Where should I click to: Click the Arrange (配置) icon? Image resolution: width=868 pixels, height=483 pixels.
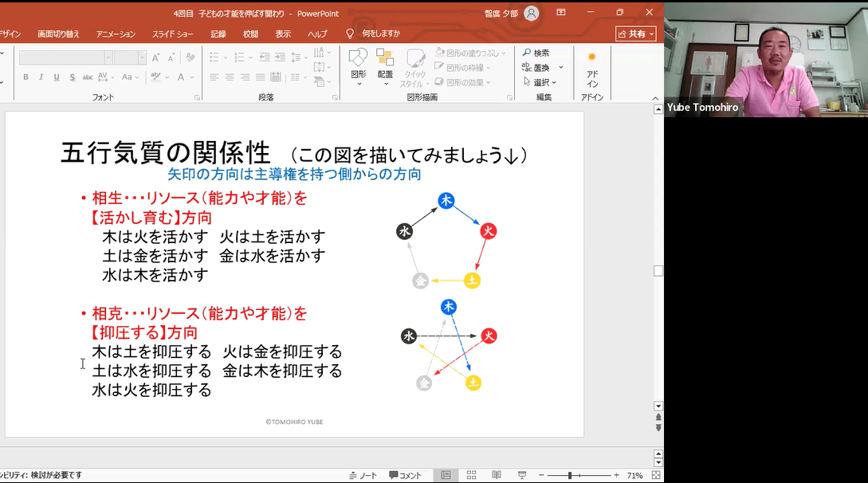385,59
